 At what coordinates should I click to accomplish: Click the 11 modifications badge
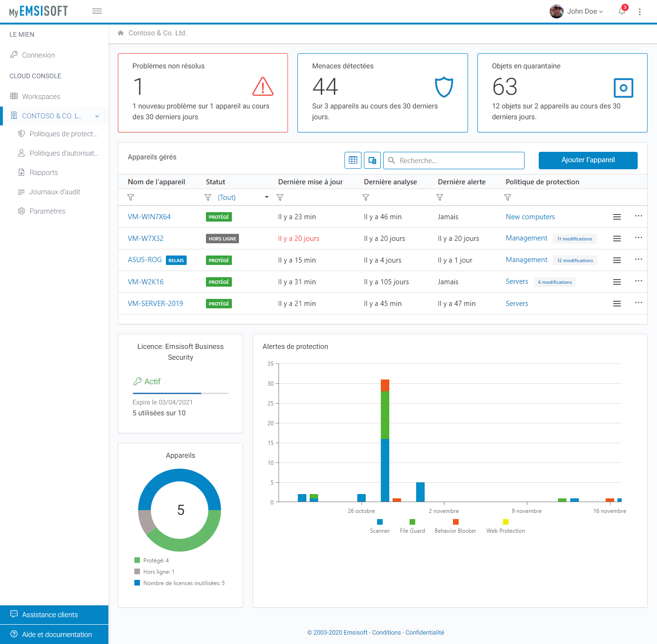pos(575,239)
